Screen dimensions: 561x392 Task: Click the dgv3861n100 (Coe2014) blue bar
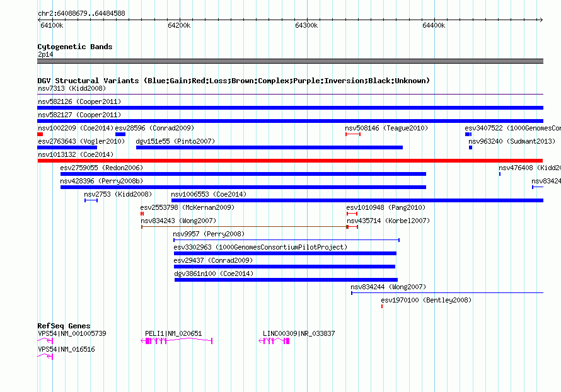tap(286, 280)
